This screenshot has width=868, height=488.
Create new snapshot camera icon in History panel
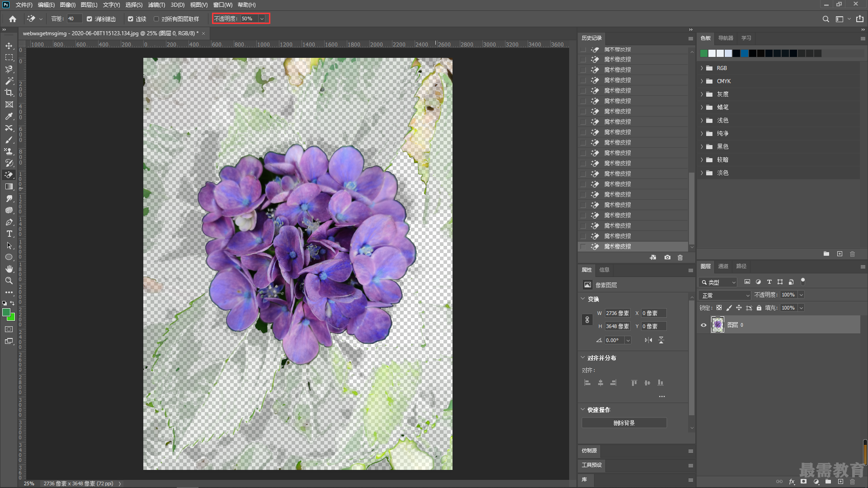667,258
